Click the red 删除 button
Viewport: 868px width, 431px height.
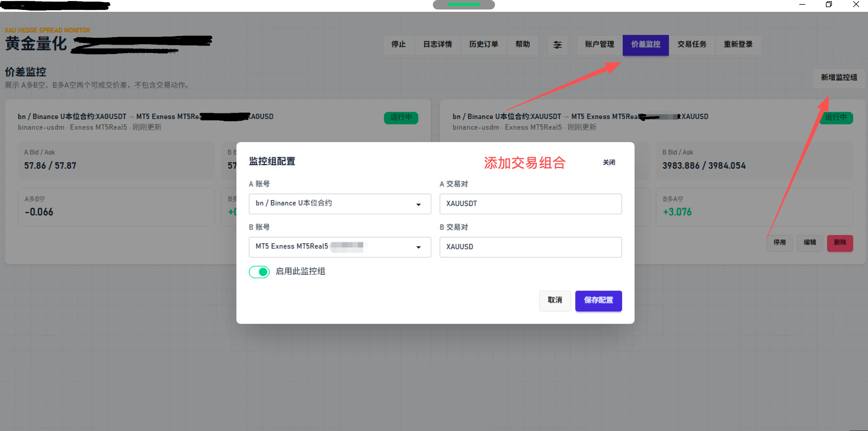click(840, 243)
